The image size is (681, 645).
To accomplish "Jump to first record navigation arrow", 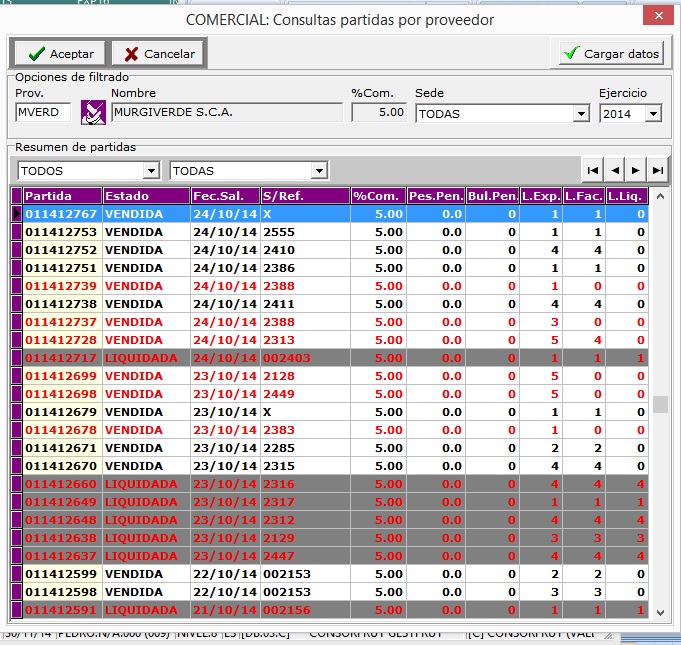I will coord(593,170).
